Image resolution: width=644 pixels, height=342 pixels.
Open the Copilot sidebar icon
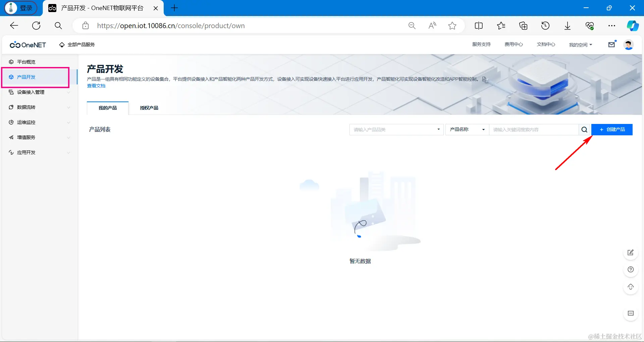coord(633,25)
